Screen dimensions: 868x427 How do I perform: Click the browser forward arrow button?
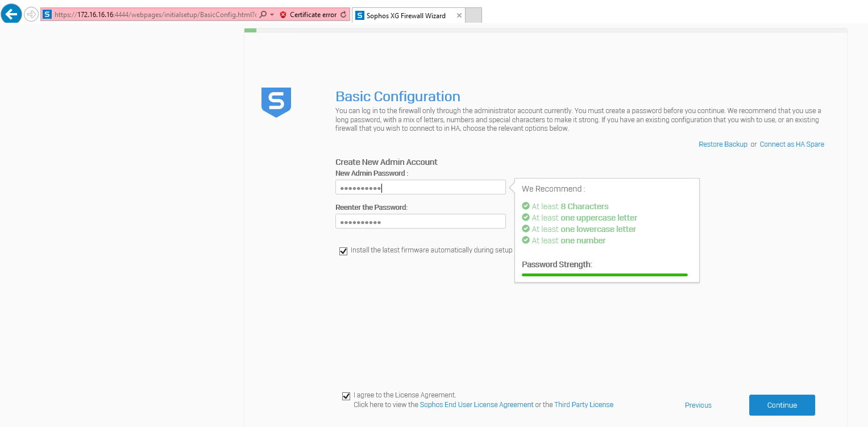(x=31, y=14)
